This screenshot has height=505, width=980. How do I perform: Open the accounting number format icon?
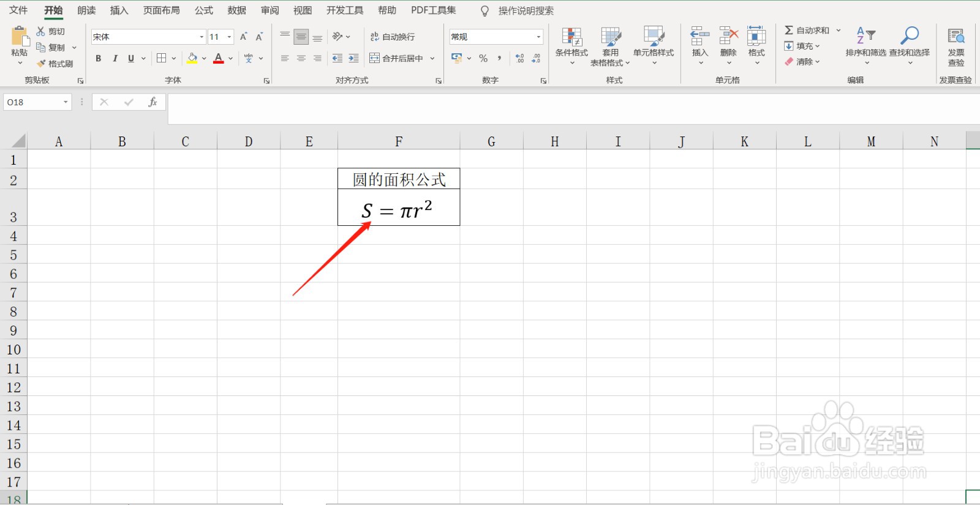pos(457,58)
